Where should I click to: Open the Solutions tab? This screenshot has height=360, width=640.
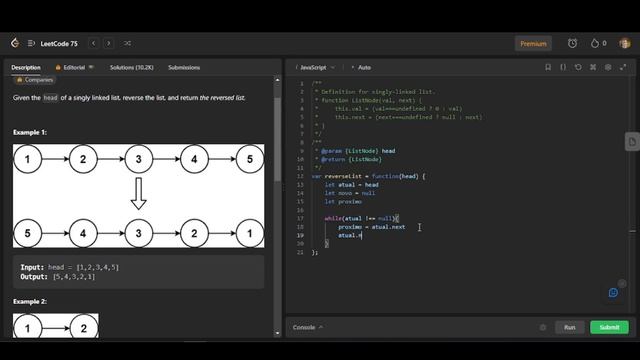[x=131, y=67]
